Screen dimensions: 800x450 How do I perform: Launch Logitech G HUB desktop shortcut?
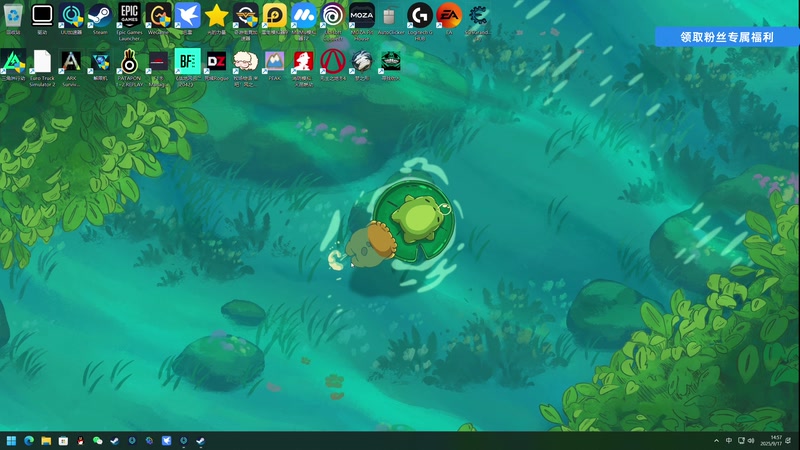(420, 21)
